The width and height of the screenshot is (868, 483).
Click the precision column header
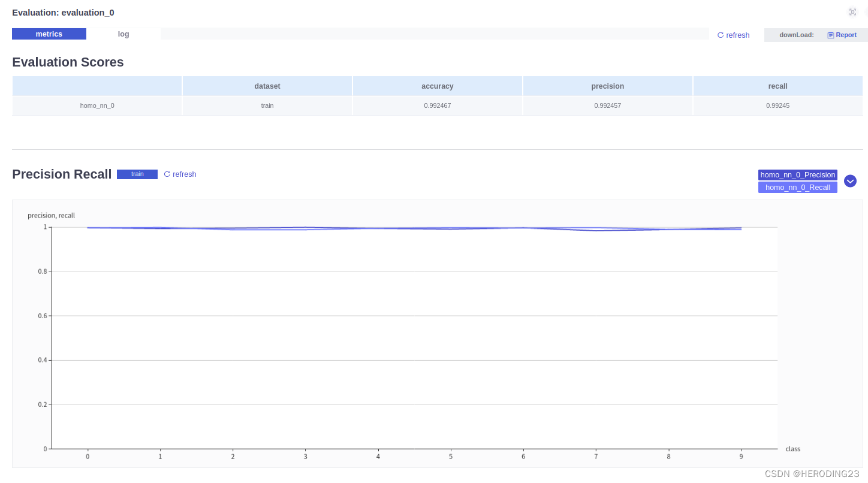[x=608, y=86]
